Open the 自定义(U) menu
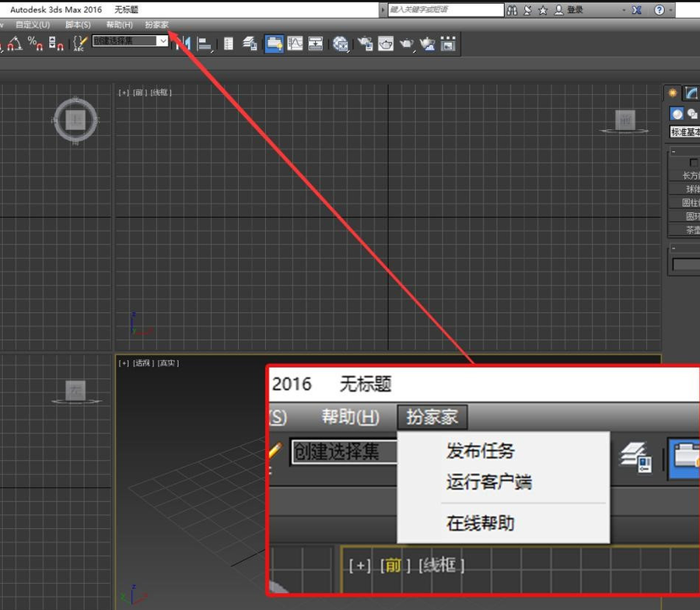This screenshot has width=700, height=610. (x=33, y=25)
